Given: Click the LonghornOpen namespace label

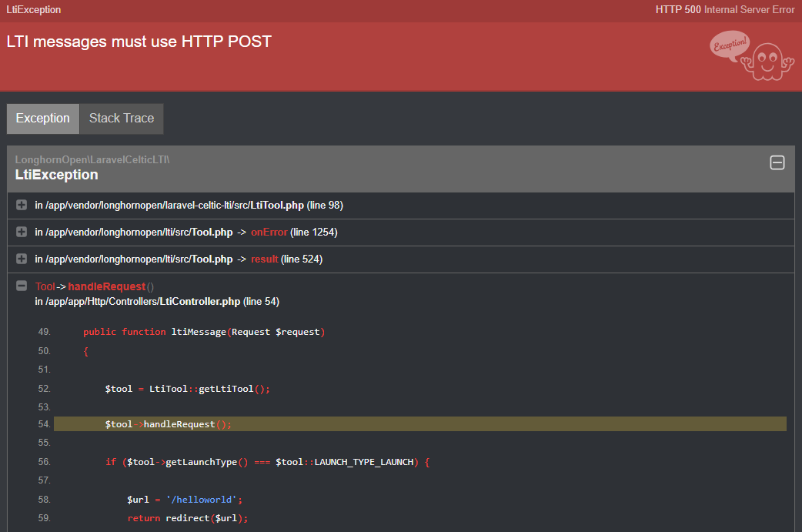Looking at the screenshot, I should pos(92,159).
